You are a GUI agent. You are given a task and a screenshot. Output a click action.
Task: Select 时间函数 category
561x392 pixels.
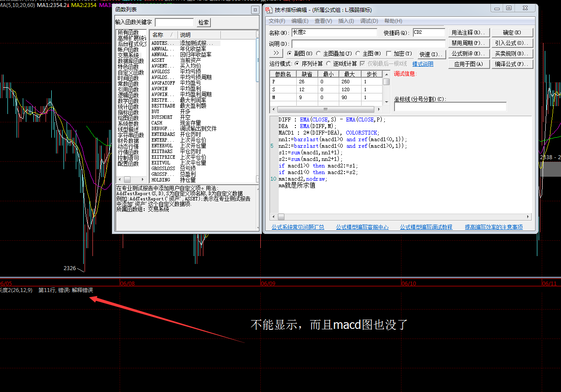pos(128,78)
